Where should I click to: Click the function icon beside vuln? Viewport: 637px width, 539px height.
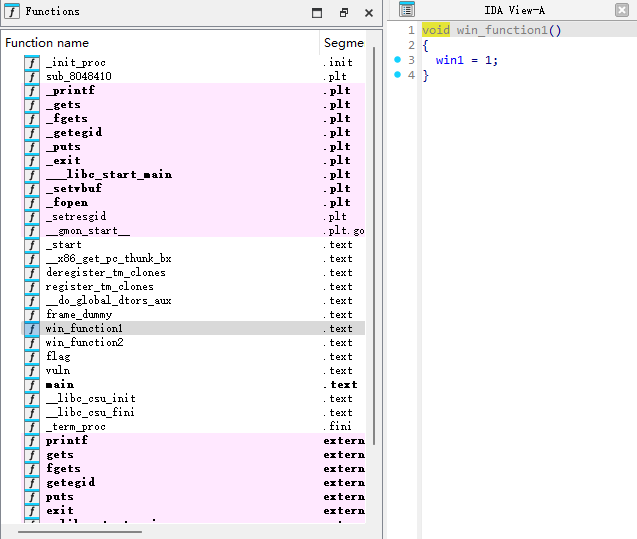(x=32, y=370)
